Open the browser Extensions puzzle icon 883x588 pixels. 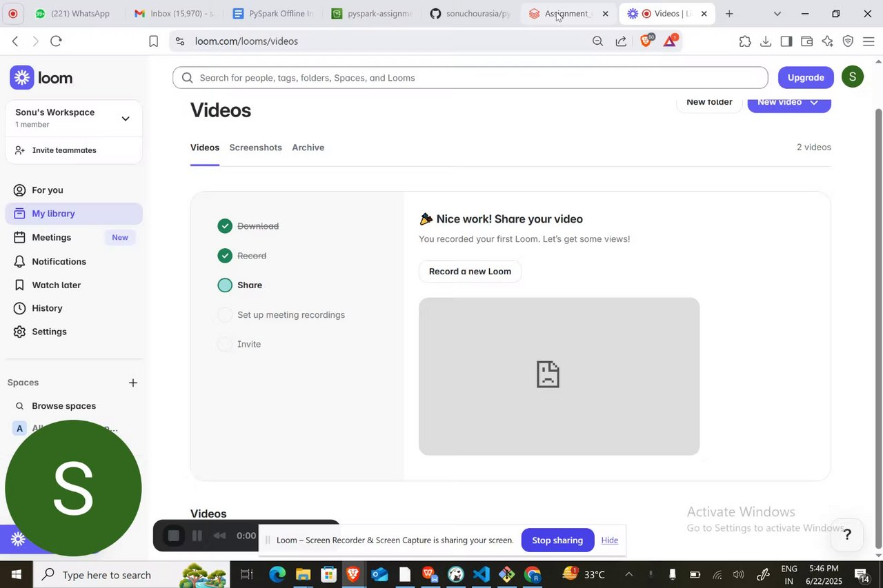tap(745, 41)
